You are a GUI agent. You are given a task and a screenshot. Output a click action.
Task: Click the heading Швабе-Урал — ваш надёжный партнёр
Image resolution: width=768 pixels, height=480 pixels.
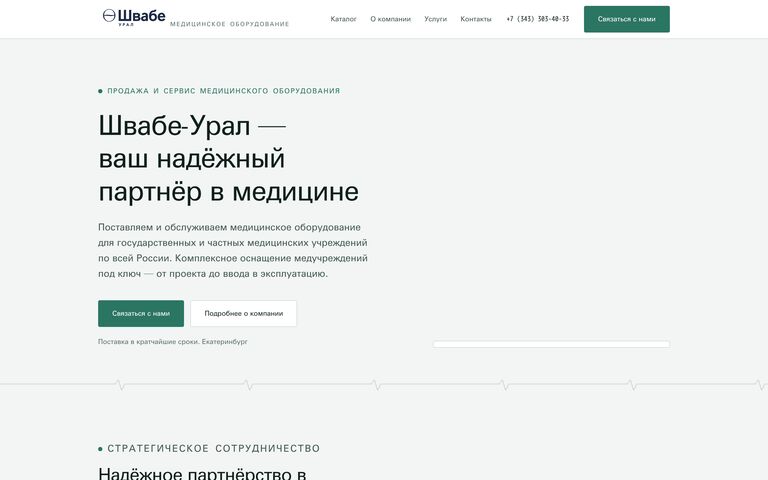(x=229, y=158)
